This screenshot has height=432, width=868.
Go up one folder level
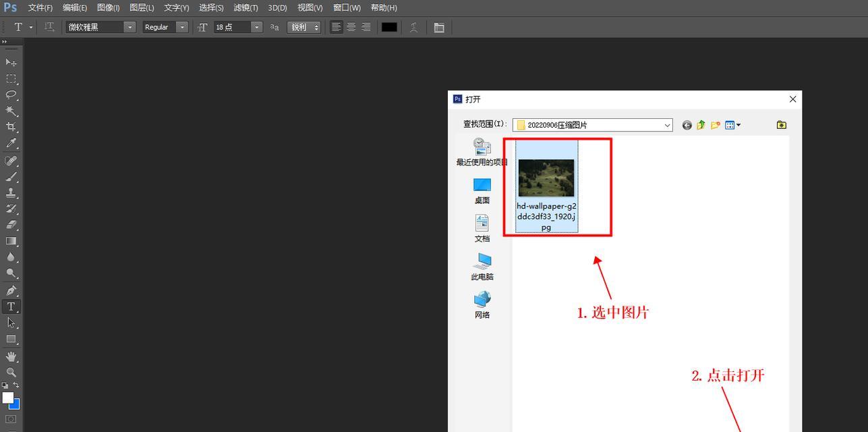pos(701,125)
